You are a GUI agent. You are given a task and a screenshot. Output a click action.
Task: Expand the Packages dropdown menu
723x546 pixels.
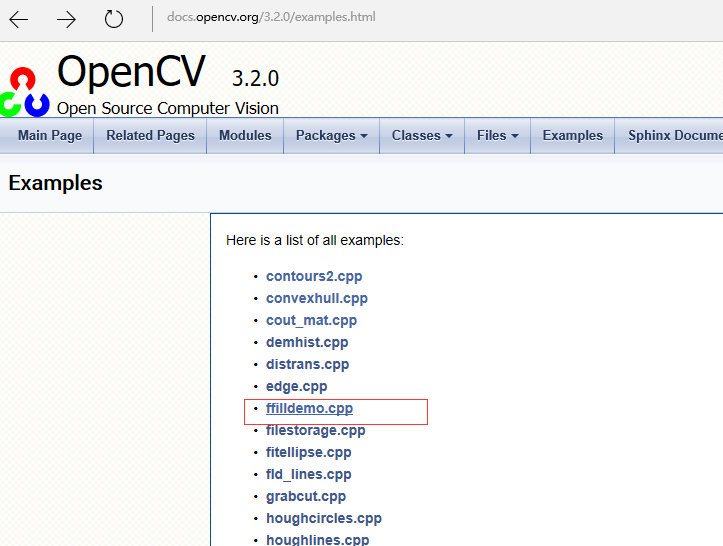[331, 136]
